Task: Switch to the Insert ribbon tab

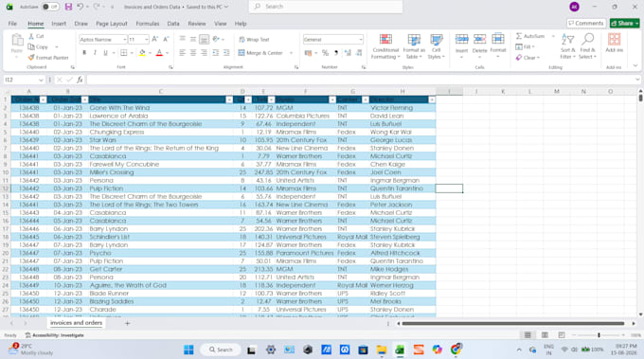Action: pos(59,24)
